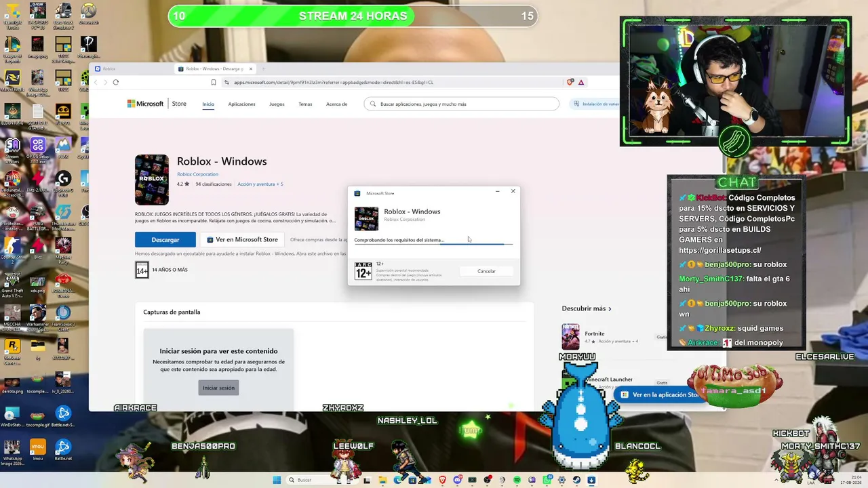Image resolution: width=868 pixels, height=488 pixels.
Task: Click the store search field
Action: coord(461,104)
